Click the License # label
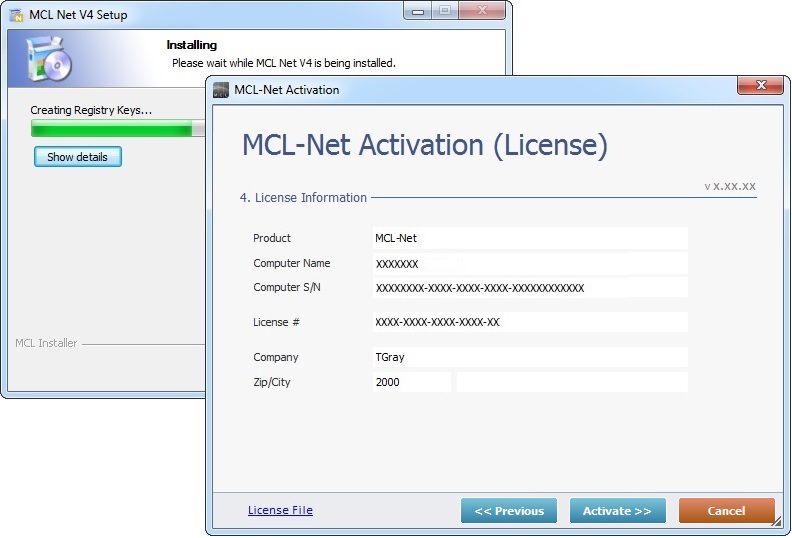This screenshot has width=792, height=538. [276, 322]
